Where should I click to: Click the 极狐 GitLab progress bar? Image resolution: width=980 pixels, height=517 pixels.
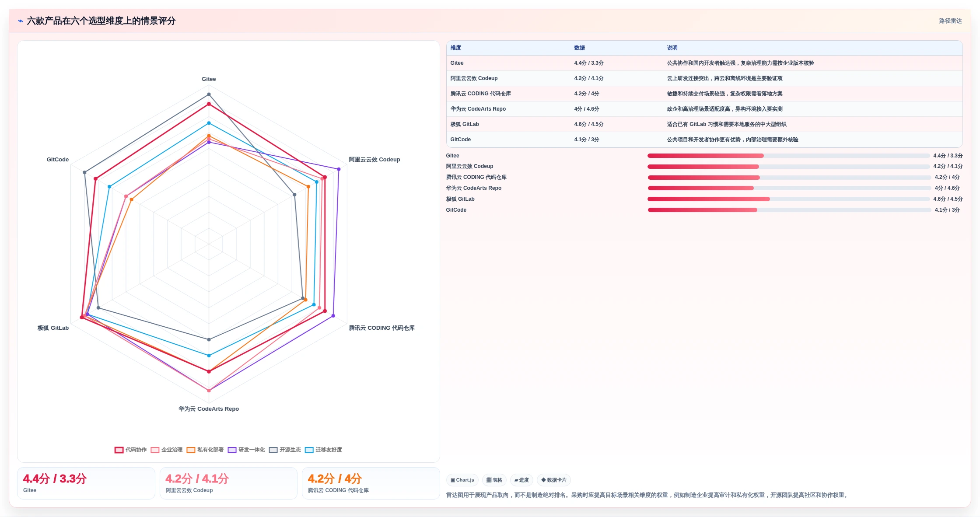[788, 199]
